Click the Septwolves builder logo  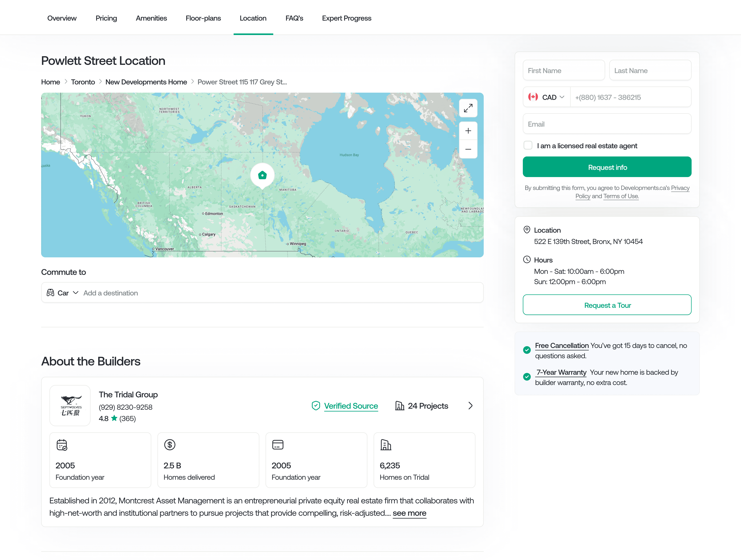tap(70, 405)
